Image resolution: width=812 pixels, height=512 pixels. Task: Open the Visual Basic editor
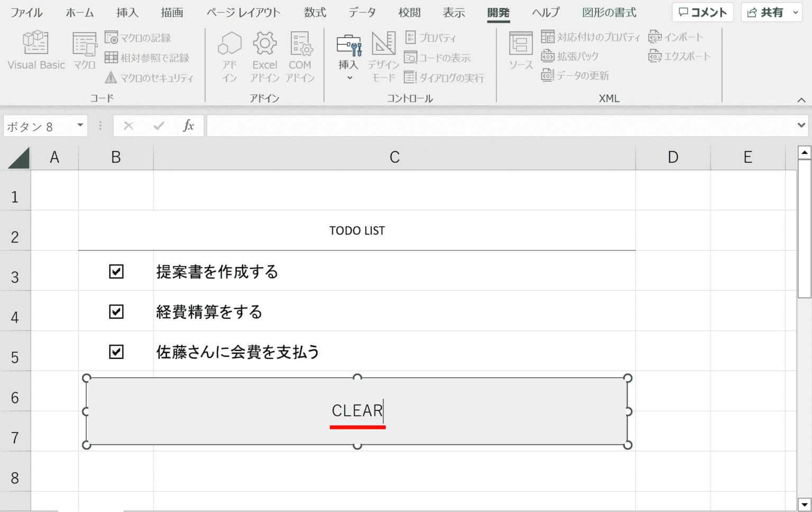pos(36,50)
